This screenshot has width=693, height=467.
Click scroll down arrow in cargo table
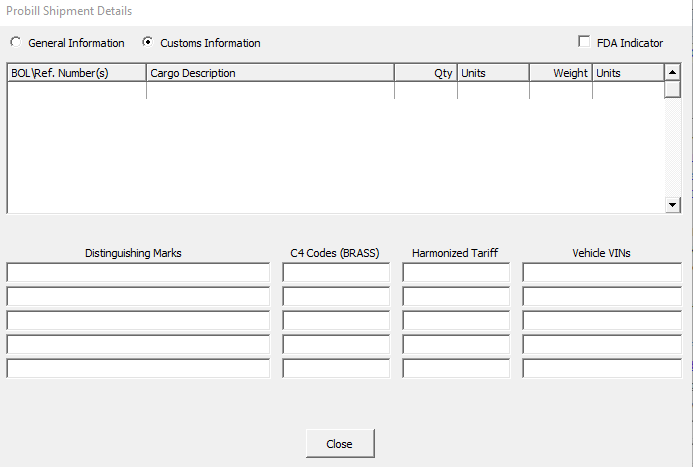coord(673,204)
